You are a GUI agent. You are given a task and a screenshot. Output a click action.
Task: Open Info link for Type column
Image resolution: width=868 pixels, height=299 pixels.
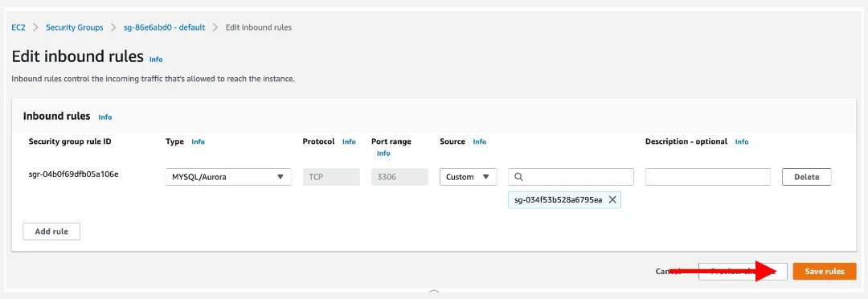[x=199, y=141]
